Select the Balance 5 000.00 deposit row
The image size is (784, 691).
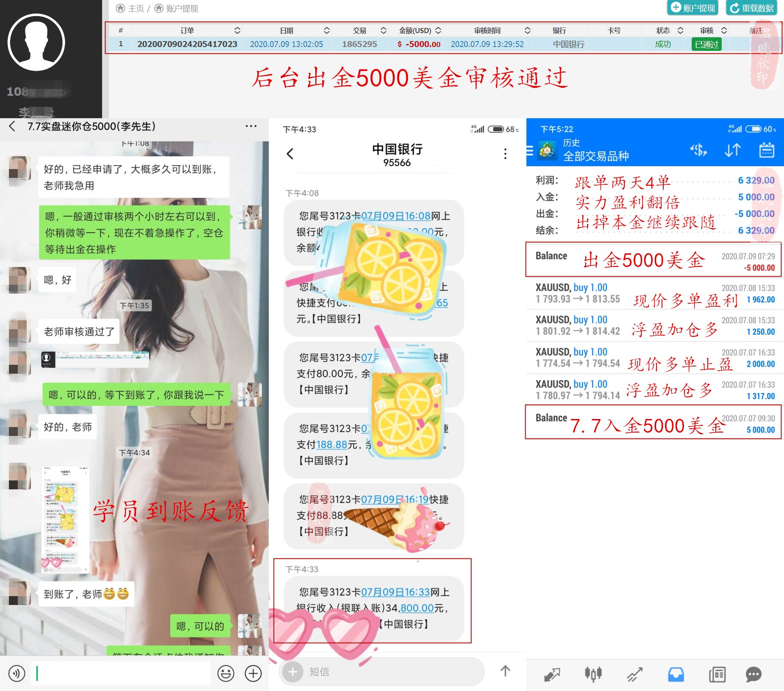(654, 422)
